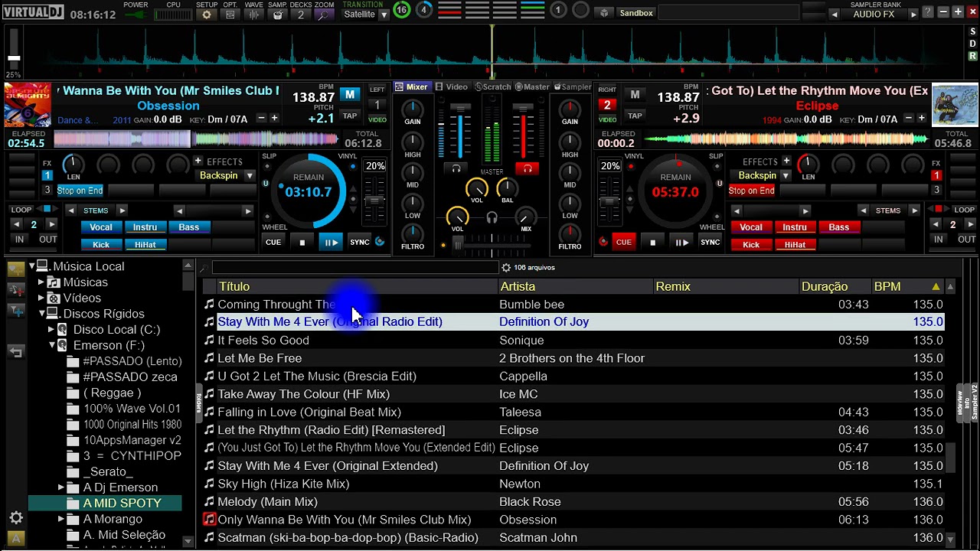Switch to the Sampler tab
Viewport: 980px width, 551px height.
point(573,87)
